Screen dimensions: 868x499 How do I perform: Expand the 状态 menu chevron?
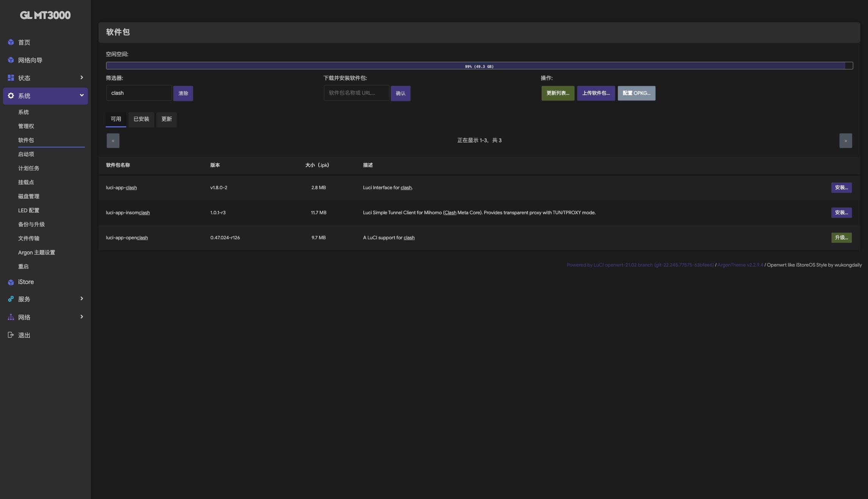coord(81,78)
